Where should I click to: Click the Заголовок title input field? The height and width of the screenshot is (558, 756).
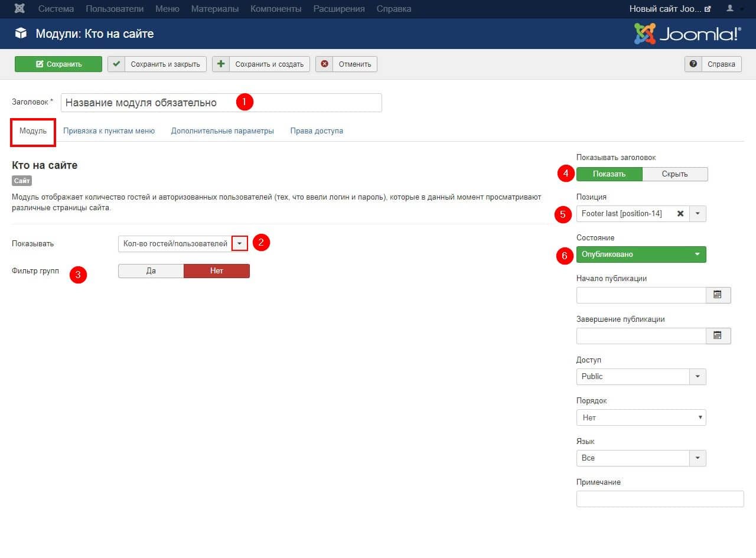pos(221,103)
